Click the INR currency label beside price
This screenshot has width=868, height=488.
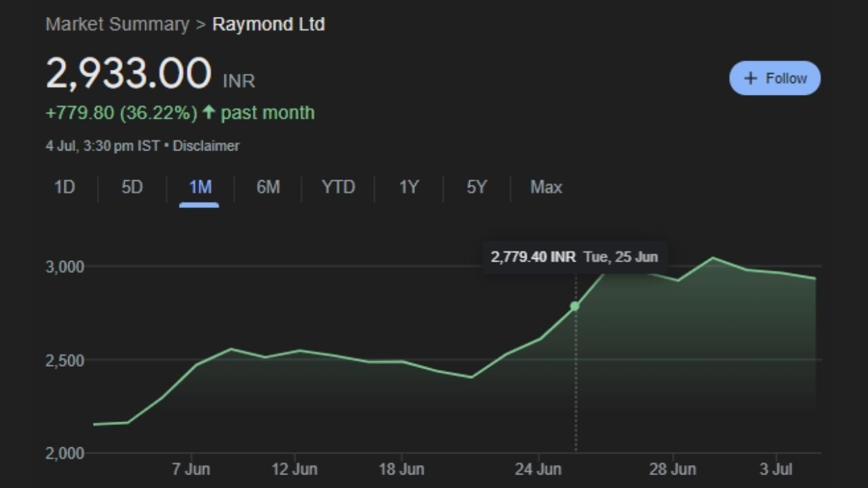click(239, 81)
